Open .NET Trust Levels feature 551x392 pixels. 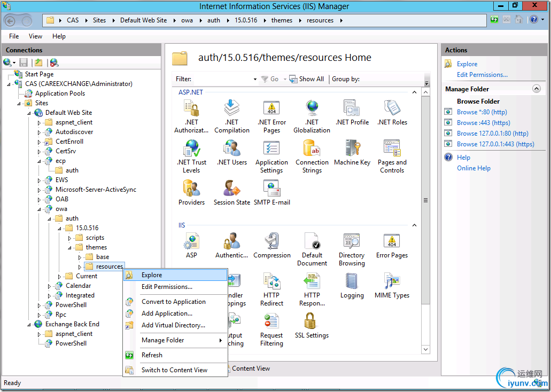coord(191,156)
